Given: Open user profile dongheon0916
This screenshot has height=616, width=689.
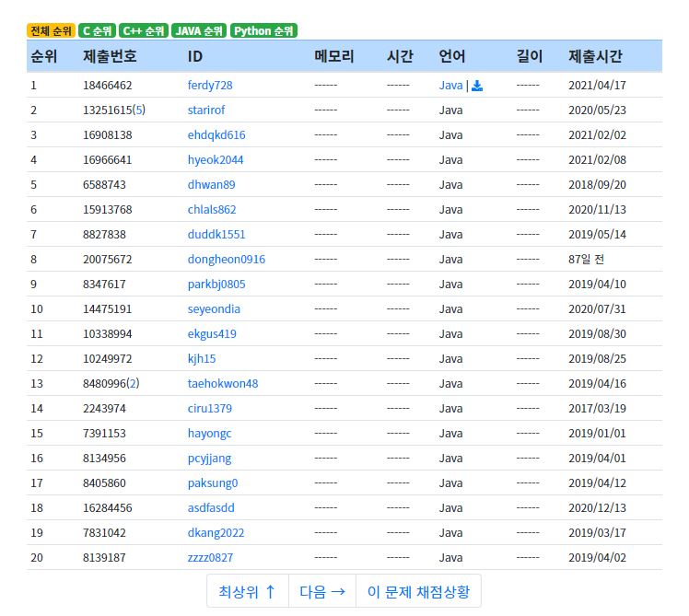Looking at the screenshot, I should click(x=227, y=260).
